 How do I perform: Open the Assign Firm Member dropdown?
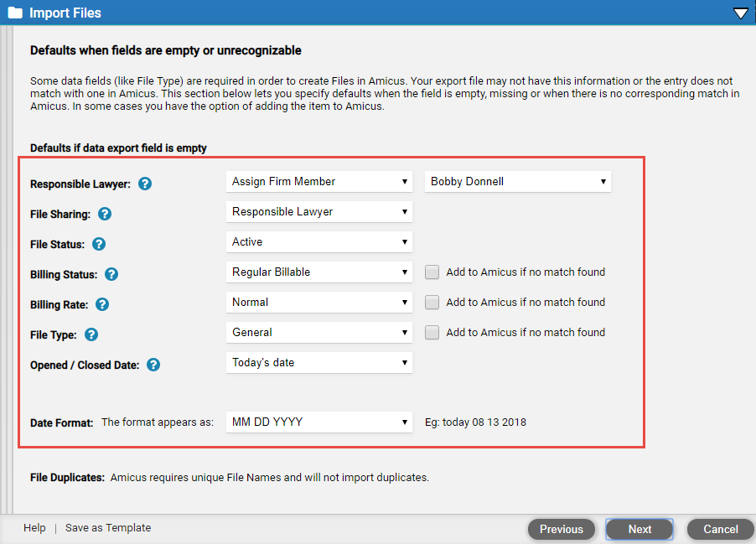(x=319, y=181)
